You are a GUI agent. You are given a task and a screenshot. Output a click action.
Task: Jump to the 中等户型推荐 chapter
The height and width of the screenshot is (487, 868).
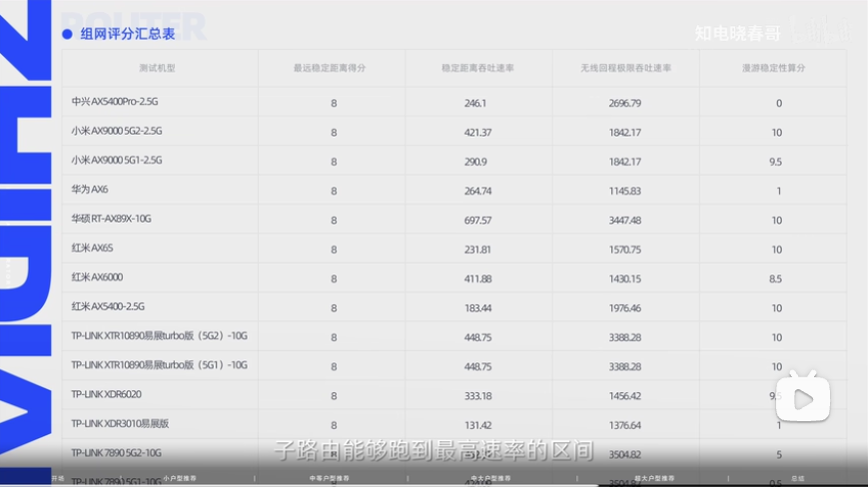click(x=329, y=479)
